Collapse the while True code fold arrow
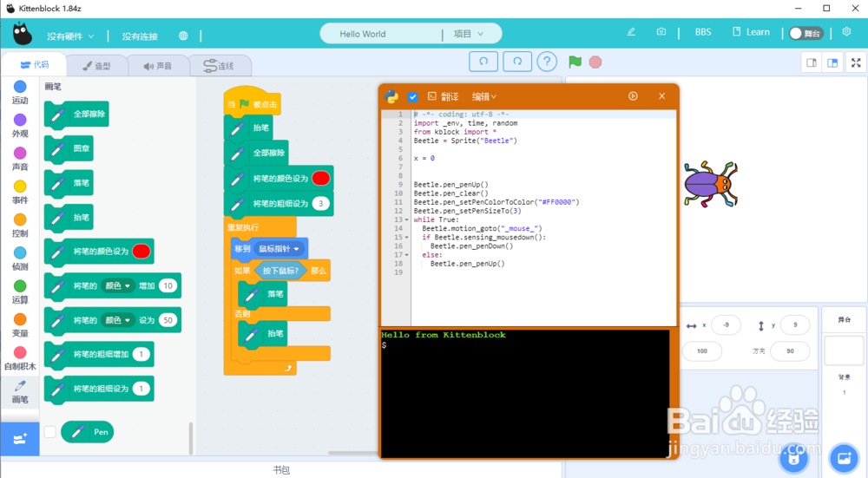 tap(407, 219)
